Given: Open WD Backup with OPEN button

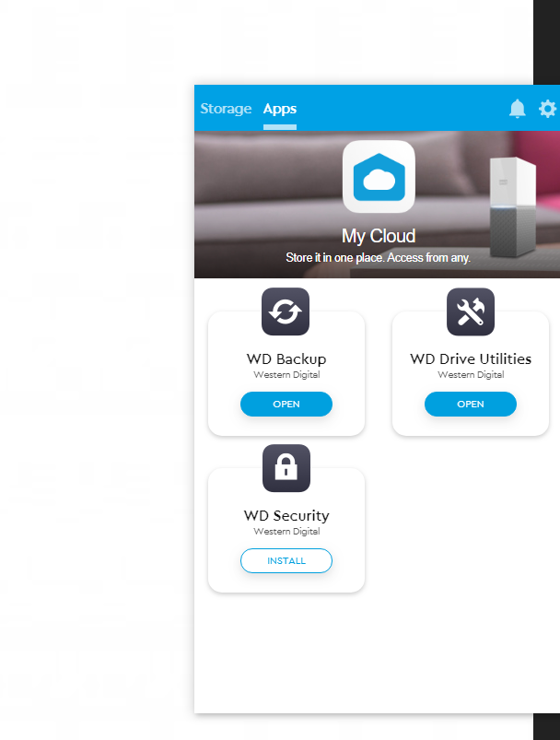Looking at the screenshot, I should 286,404.
